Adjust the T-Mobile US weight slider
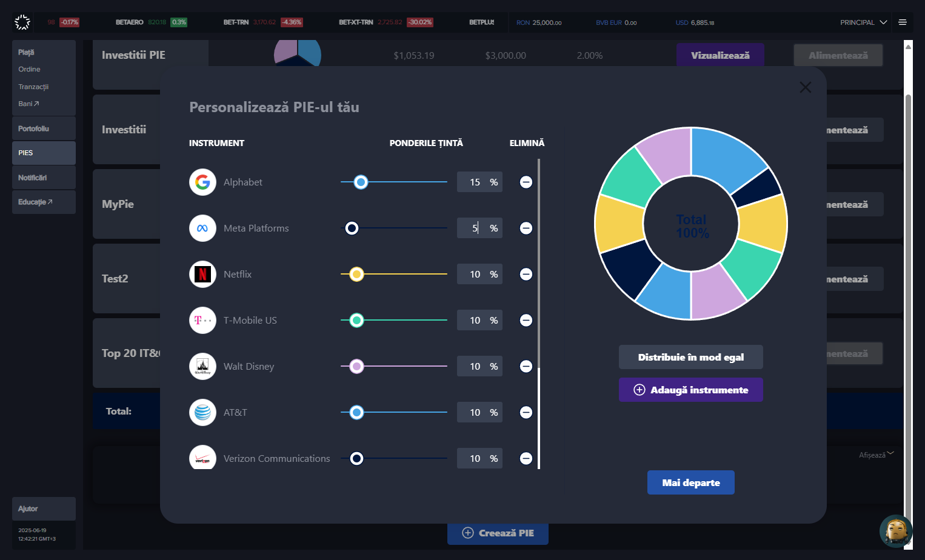Image resolution: width=925 pixels, height=560 pixels. [394, 320]
